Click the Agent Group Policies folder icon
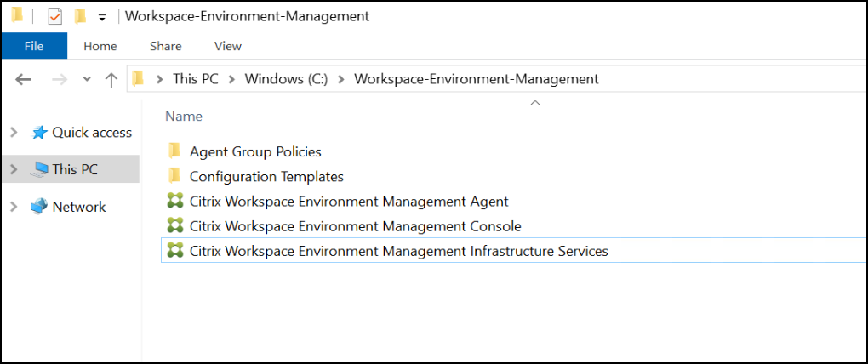Image resolution: width=868 pixels, height=364 pixels. [175, 151]
